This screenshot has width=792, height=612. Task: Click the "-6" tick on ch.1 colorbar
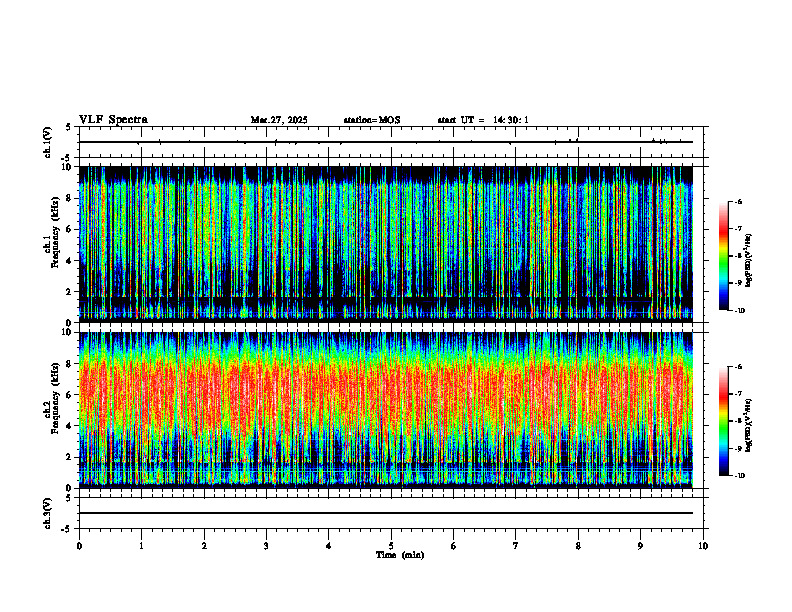[x=738, y=202]
